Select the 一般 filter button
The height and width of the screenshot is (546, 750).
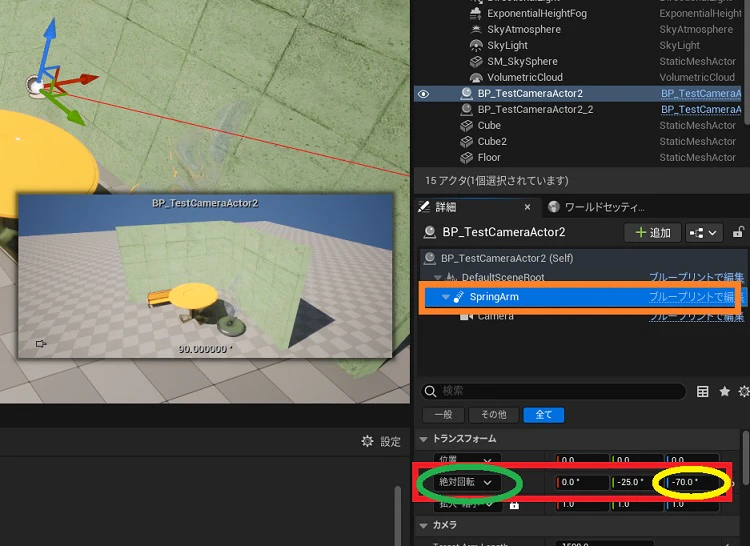[443, 415]
